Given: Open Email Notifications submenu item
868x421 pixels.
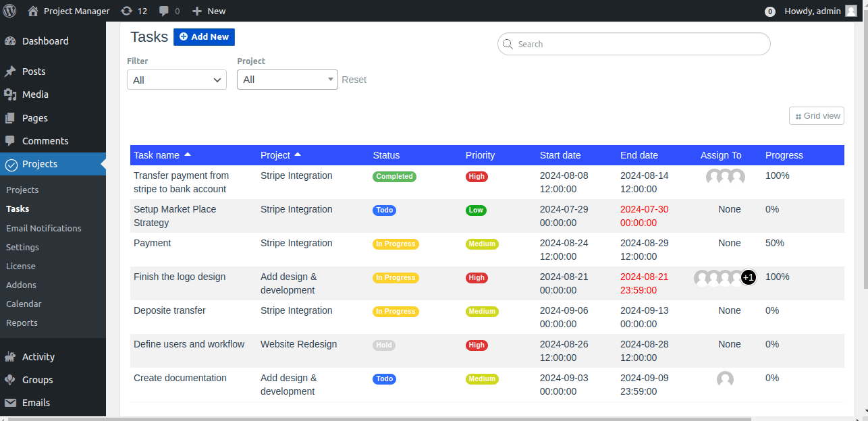Looking at the screenshot, I should (x=44, y=228).
